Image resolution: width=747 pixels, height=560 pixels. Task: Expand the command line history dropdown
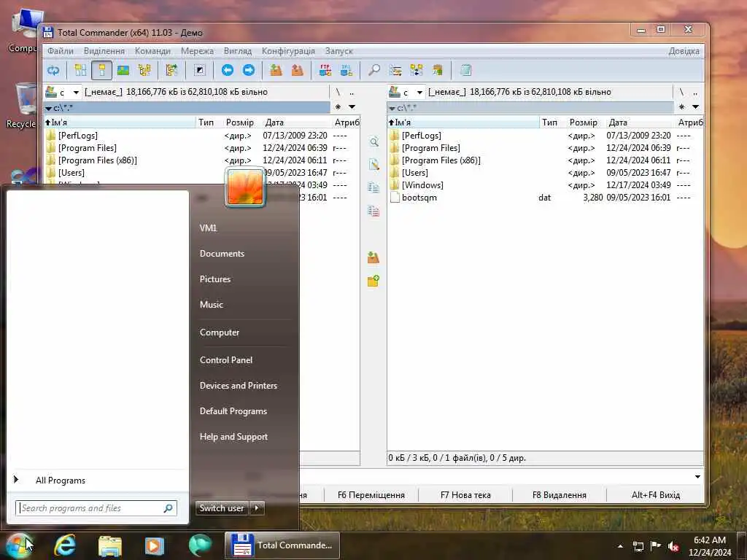(x=697, y=477)
